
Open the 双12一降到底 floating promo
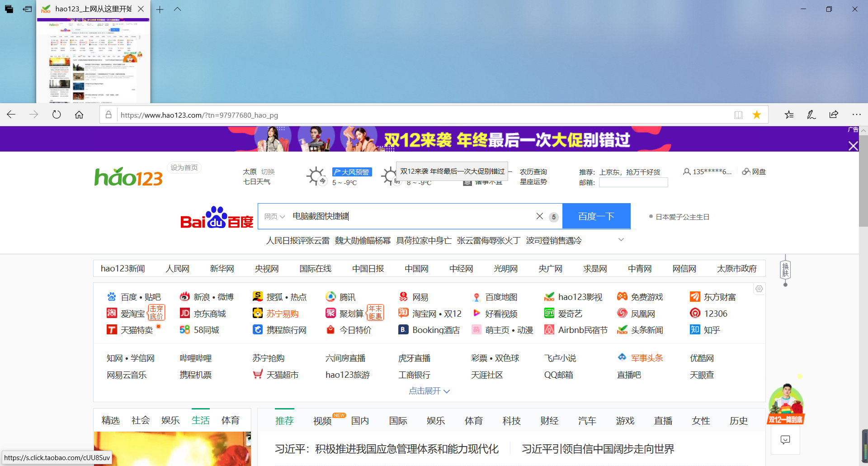pyautogui.click(x=786, y=404)
